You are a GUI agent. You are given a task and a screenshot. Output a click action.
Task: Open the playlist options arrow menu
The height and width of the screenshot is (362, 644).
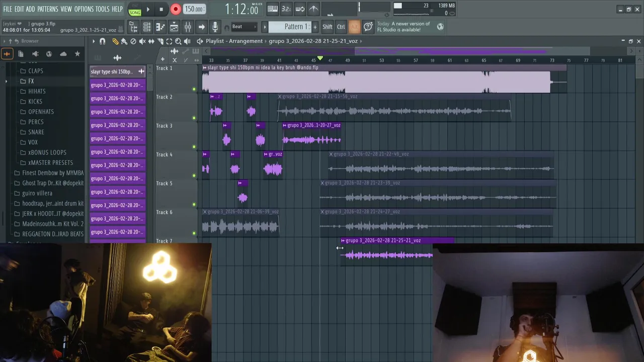pyautogui.click(x=93, y=41)
